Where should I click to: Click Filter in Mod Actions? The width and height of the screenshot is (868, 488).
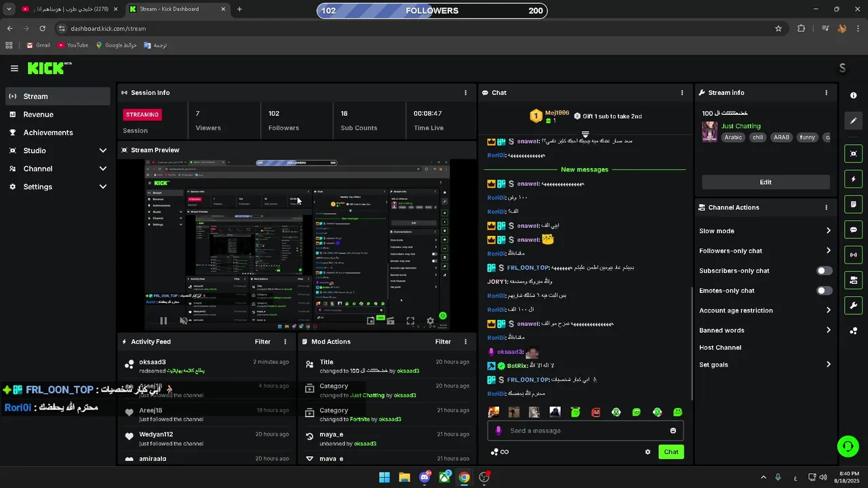coord(443,342)
